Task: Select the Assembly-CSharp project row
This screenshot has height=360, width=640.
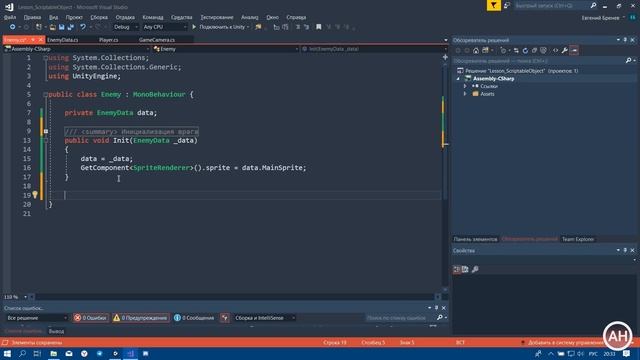Action: tap(545, 78)
